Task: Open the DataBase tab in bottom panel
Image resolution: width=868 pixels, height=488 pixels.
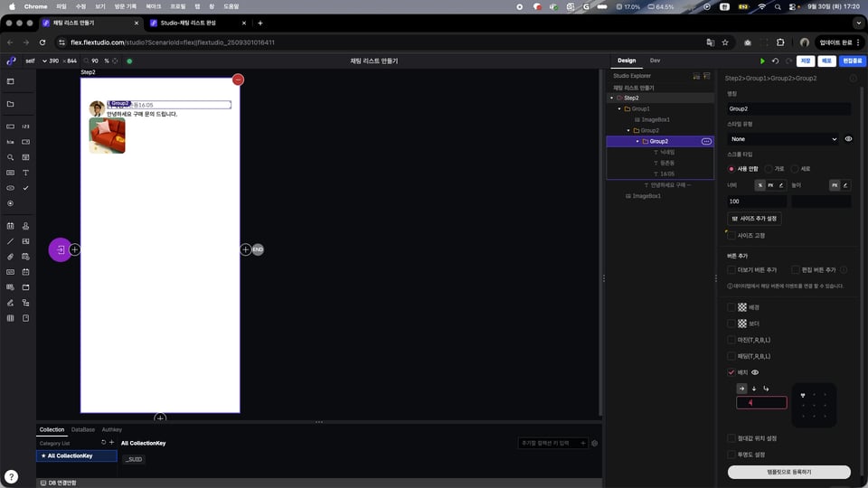Action: click(x=83, y=429)
